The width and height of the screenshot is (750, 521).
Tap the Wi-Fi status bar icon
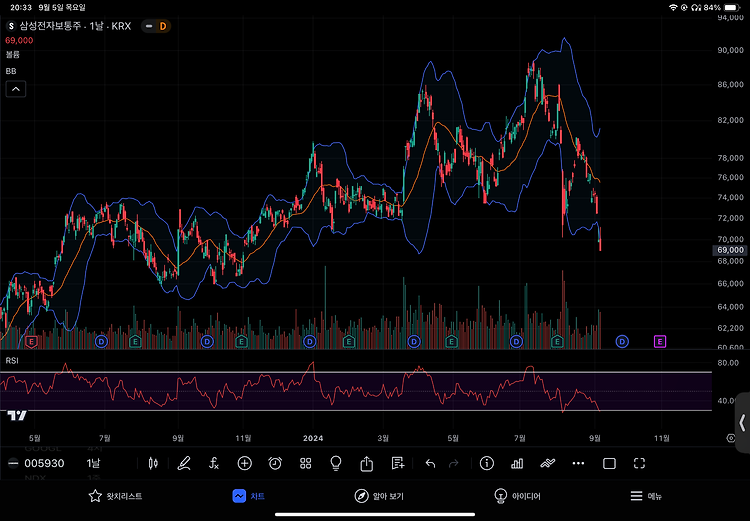[x=673, y=8]
